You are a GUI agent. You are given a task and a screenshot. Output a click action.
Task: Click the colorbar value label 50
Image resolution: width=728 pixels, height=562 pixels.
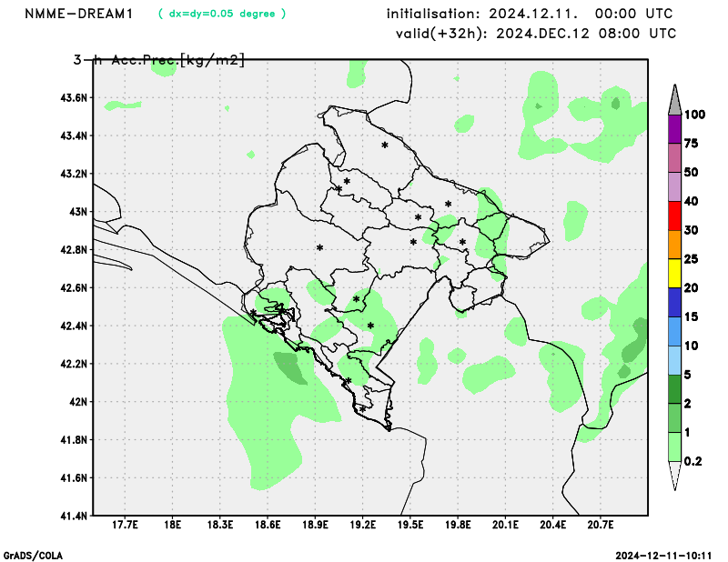point(692,172)
